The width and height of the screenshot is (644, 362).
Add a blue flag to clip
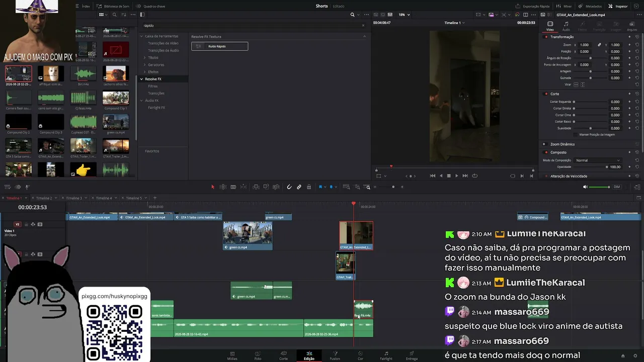click(x=320, y=187)
